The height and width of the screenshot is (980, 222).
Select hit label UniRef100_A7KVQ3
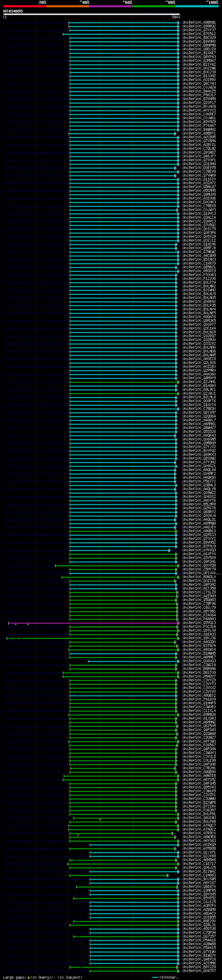point(199,550)
